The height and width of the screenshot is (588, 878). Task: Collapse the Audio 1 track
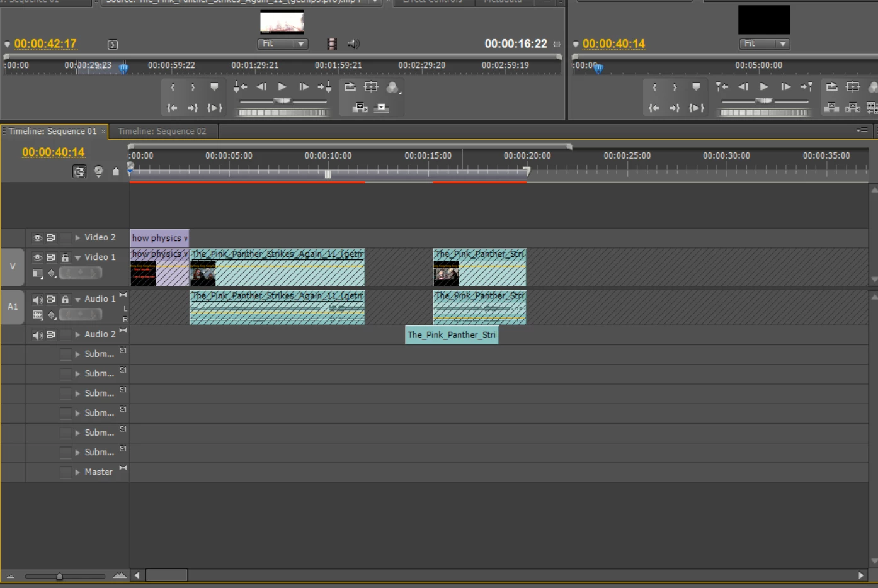(77, 300)
